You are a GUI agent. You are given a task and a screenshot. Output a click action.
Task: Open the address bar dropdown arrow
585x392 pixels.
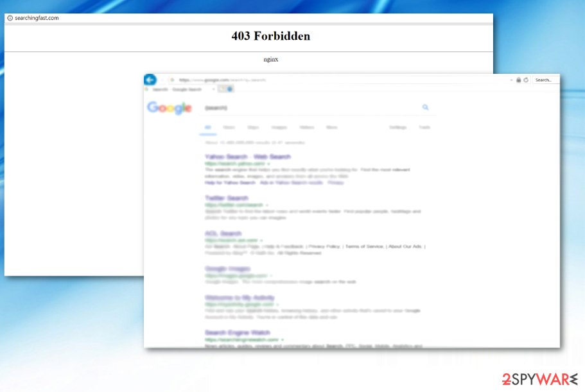pyautogui.click(x=511, y=80)
